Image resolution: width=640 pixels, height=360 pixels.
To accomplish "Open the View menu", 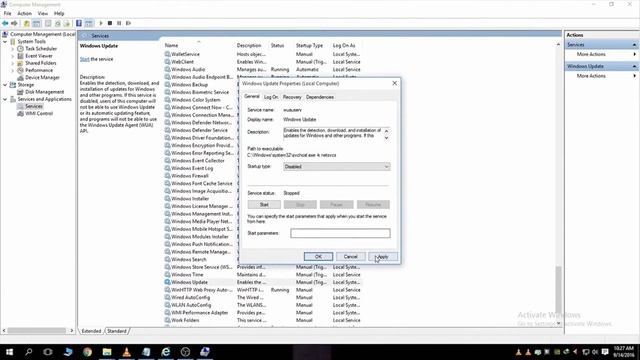I will [x=42, y=13].
